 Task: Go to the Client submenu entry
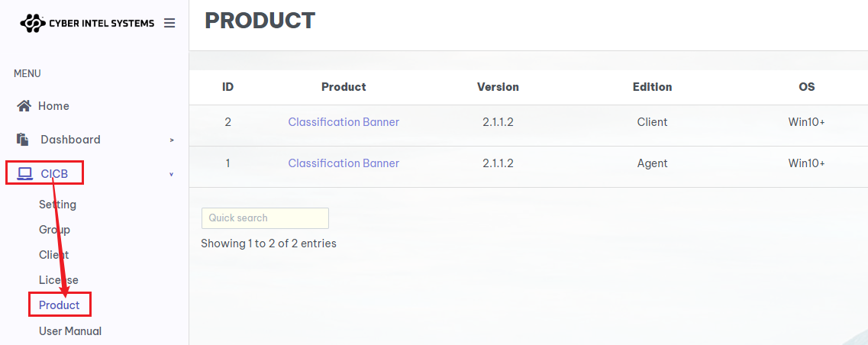pos(53,255)
